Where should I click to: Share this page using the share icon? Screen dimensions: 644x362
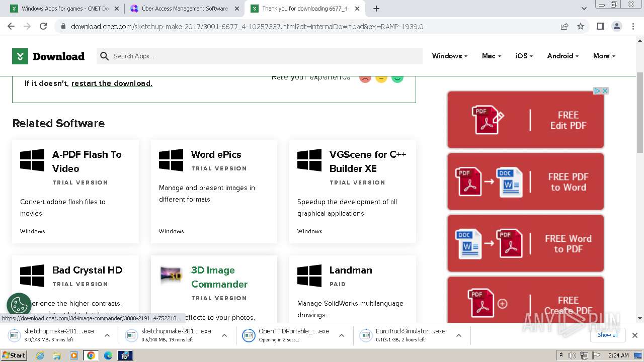click(x=565, y=26)
